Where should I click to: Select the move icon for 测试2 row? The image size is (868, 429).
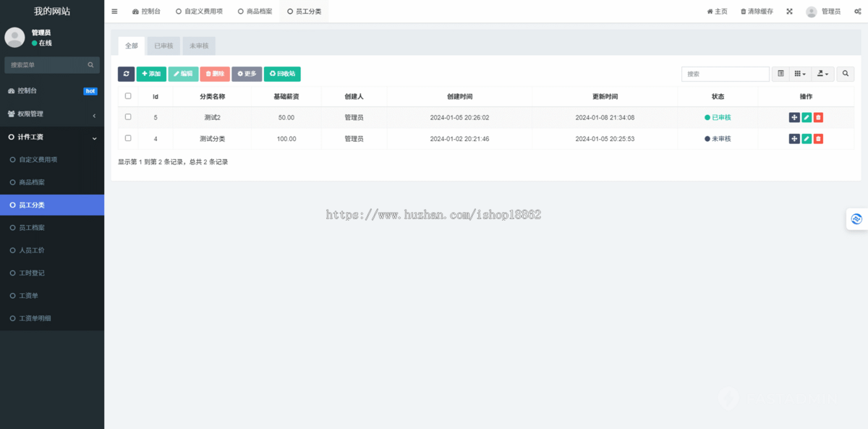tap(794, 117)
